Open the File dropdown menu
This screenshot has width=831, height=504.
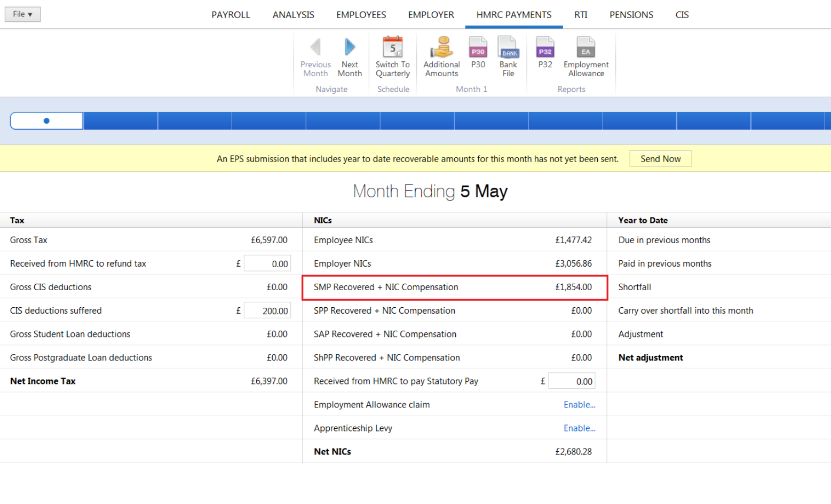click(22, 14)
